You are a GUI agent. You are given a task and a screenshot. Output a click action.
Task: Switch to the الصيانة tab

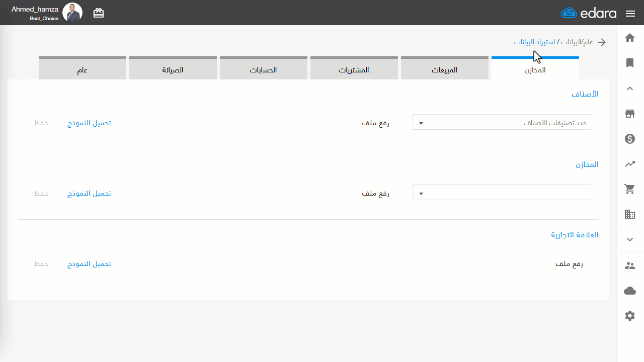pyautogui.click(x=173, y=68)
